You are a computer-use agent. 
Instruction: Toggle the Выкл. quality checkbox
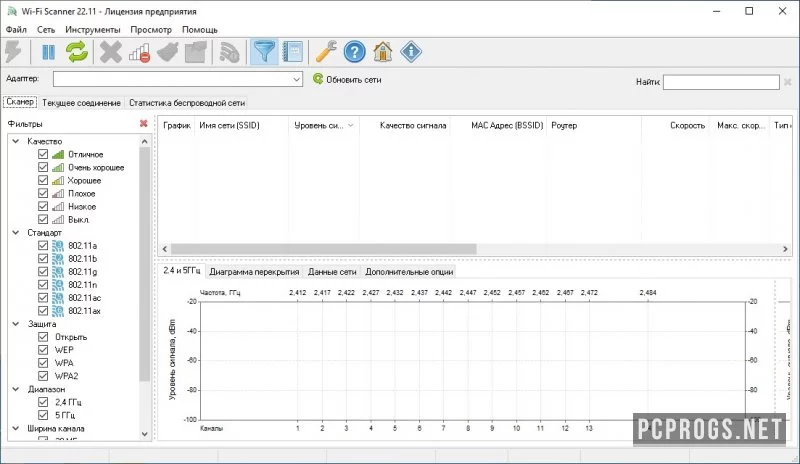click(43, 219)
